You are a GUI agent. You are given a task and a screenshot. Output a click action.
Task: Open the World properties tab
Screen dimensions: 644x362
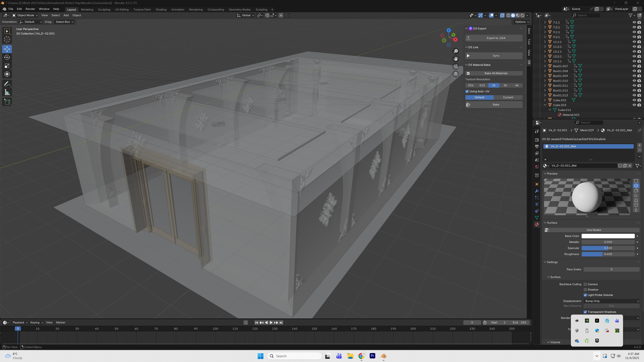(x=536, y=167)
